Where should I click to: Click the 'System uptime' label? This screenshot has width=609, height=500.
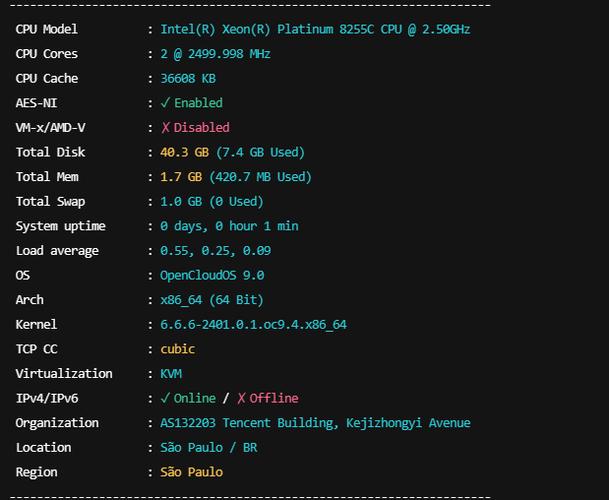(61, 226)
